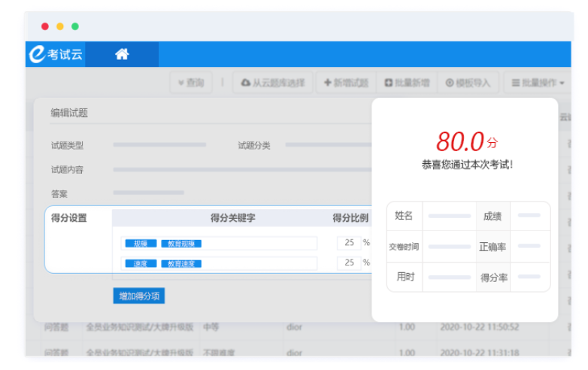This screenshot has width=588, height=370.
Task: Click the home icon in the blue header
Action: coord(122,54)
